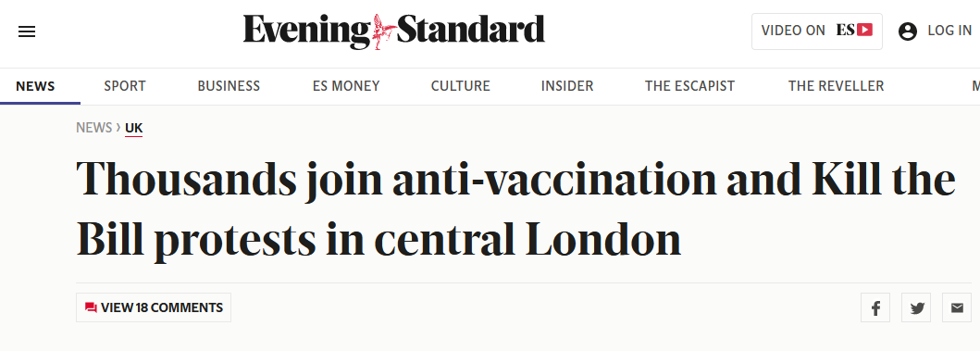Go to the SPORT section
Viewport: 980px width, 351px height.
coord(125,86)
